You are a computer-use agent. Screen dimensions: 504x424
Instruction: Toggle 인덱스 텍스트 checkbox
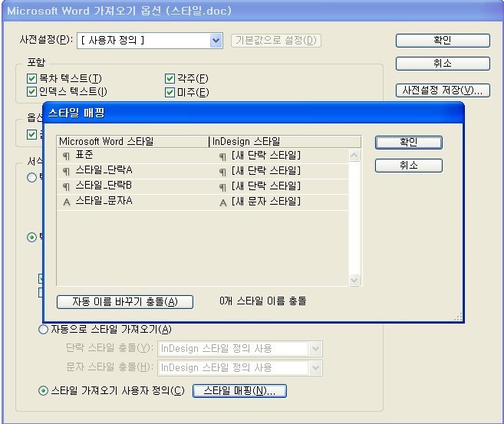tap(31, 92)
